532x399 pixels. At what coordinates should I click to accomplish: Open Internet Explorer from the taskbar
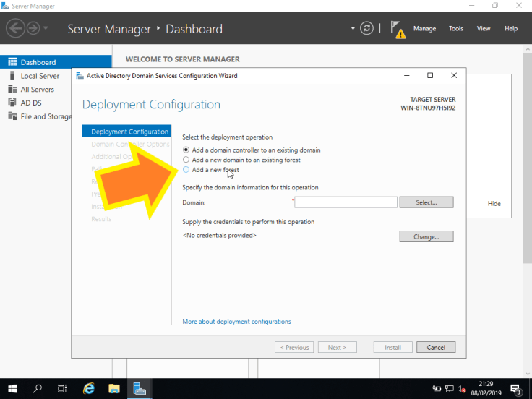coord(89,388)
